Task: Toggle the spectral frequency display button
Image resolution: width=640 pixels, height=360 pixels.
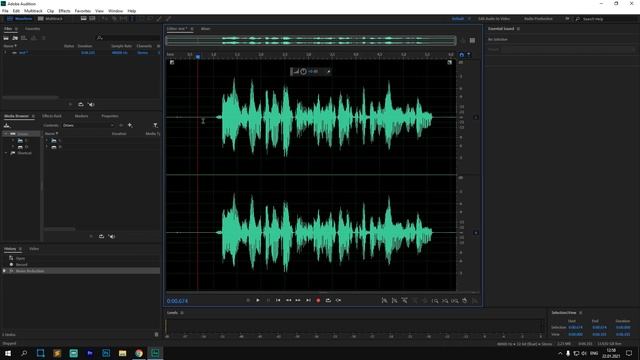Action: (x=84, y=19)
